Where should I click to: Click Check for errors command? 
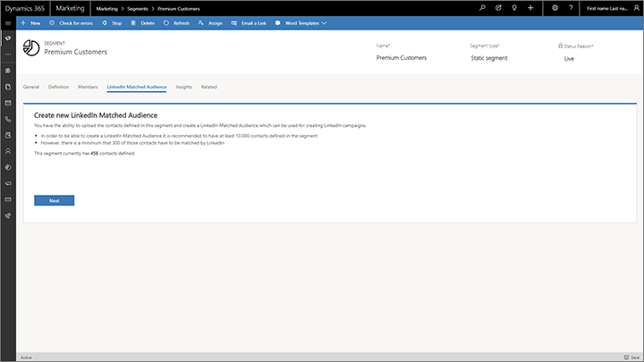[x=72, y=22]
